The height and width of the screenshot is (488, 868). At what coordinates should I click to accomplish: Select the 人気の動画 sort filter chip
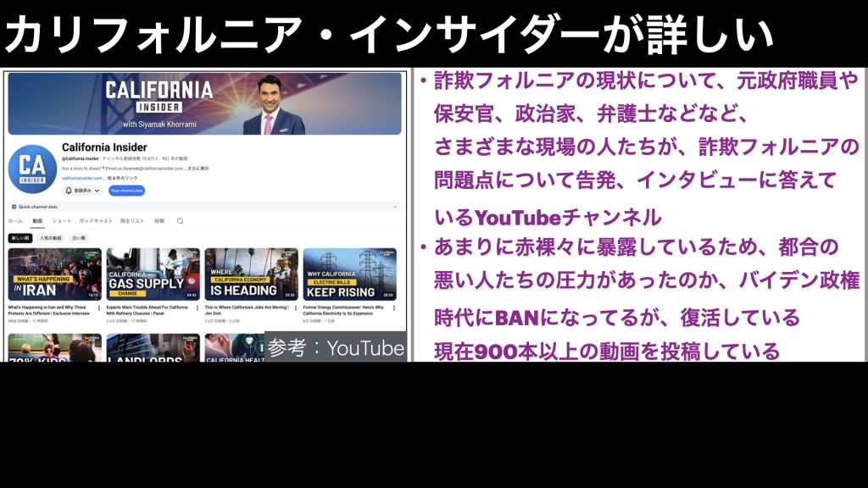click(50, 238)
